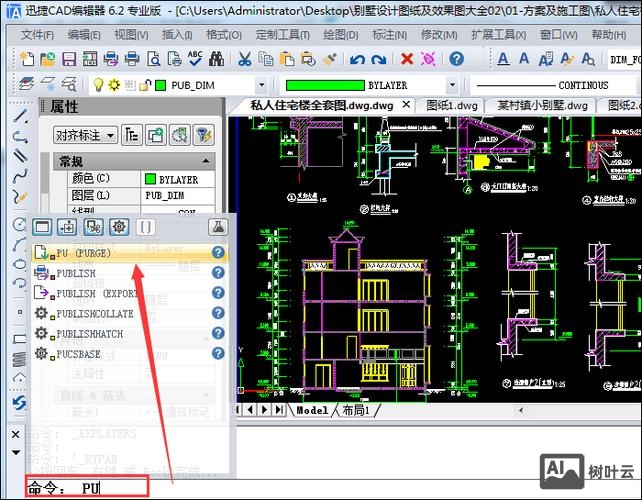Viewport: 642px width, 500px height.
Task: Click the spell check ABC icon
Action: (x=195, y=59)
